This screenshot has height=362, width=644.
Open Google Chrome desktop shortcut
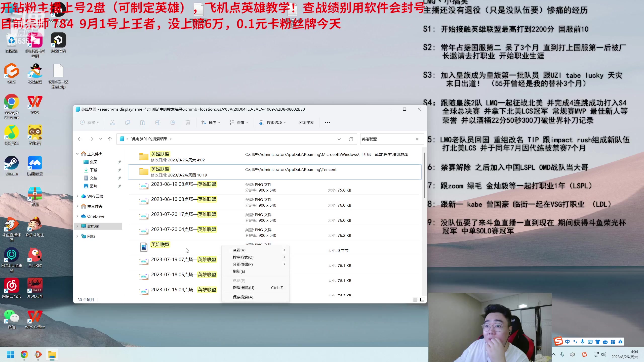tap(12, 107)
